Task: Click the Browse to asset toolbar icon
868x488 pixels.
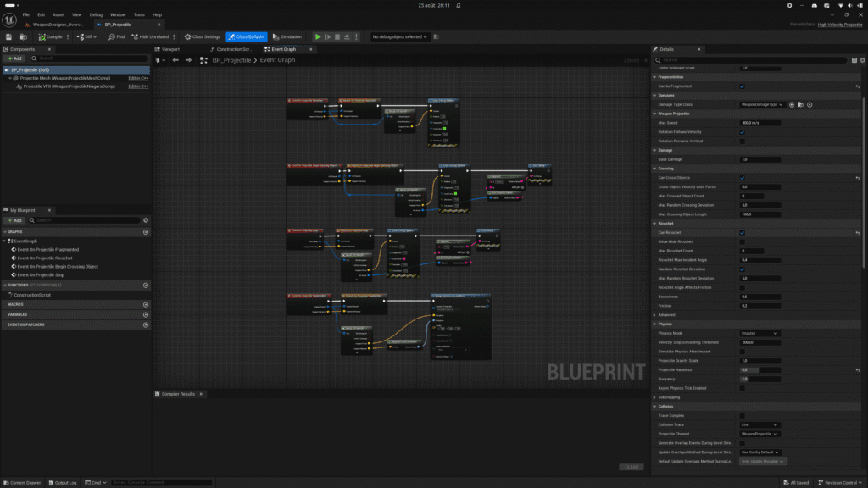Action: (x=23, y=37)
